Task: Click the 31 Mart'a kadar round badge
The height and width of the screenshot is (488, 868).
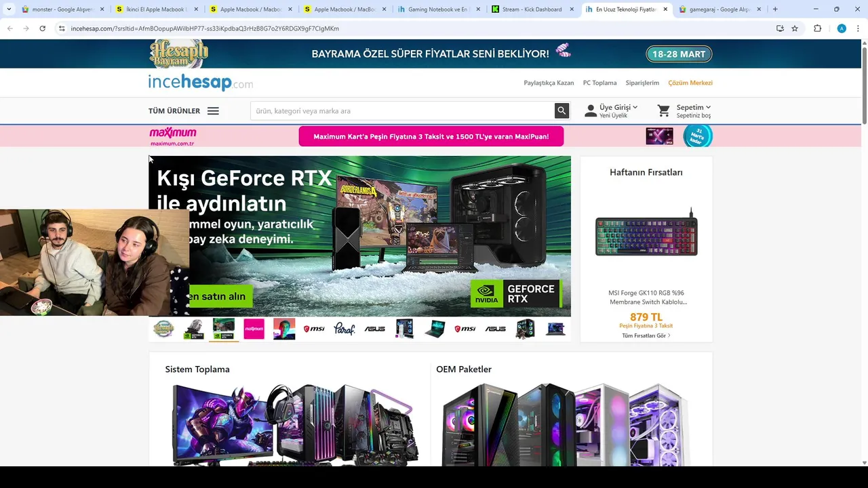Action: pos(698,136)
